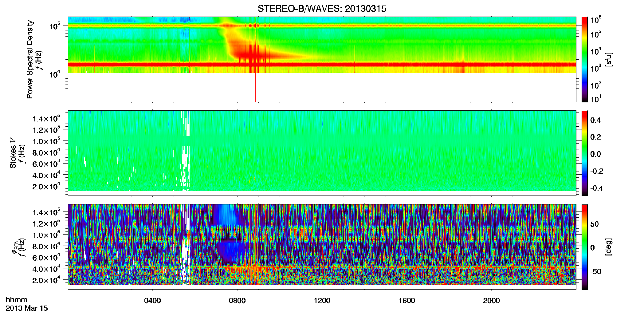Select the 0800 time axis label

(x=237, y=301)
